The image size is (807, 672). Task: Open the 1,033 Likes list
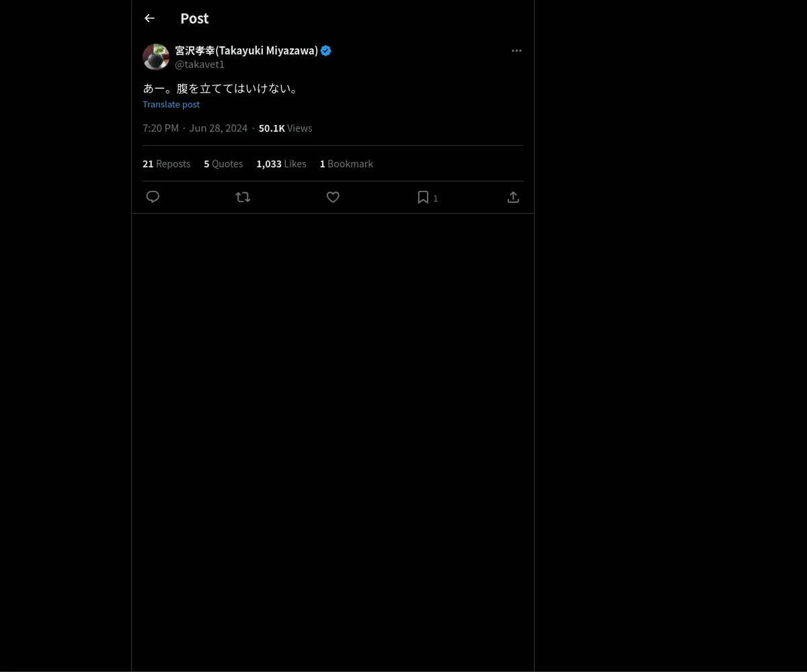tap(281, 163)
